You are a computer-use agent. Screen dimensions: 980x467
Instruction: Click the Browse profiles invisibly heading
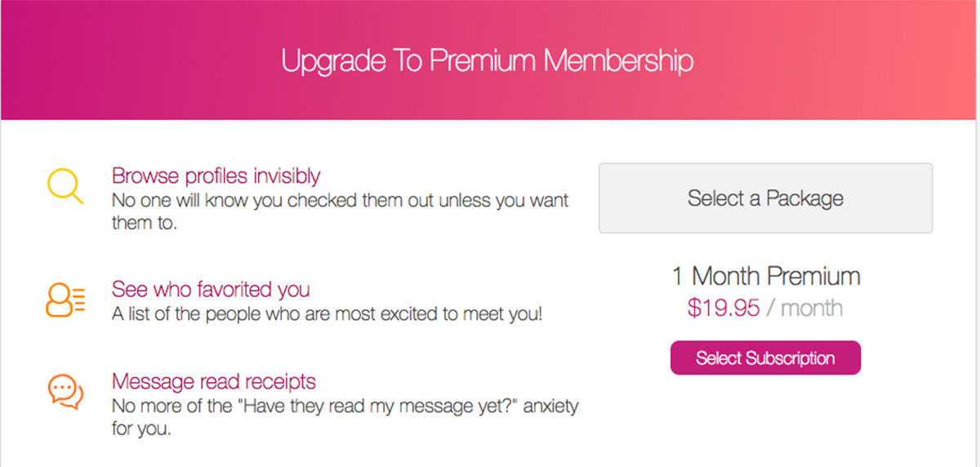click(216, 176)
